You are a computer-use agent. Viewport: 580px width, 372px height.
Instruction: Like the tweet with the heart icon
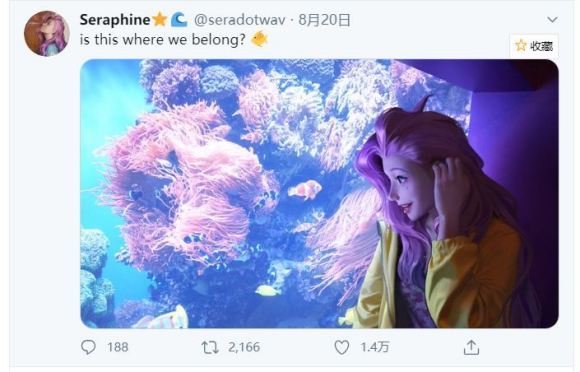coord(341,347)
